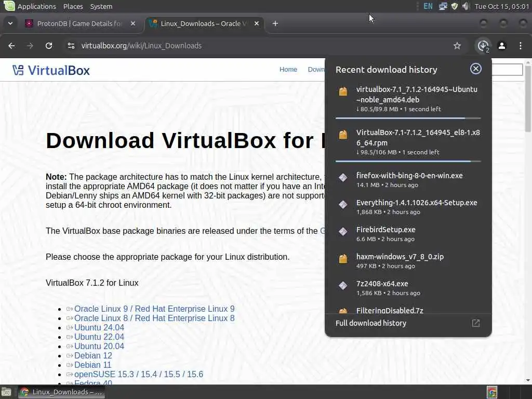Click VirtualBox el8 x86_64.rpm filename
Image resolution: width=532 pixels, height=399 pixels.
coord(418,138)
